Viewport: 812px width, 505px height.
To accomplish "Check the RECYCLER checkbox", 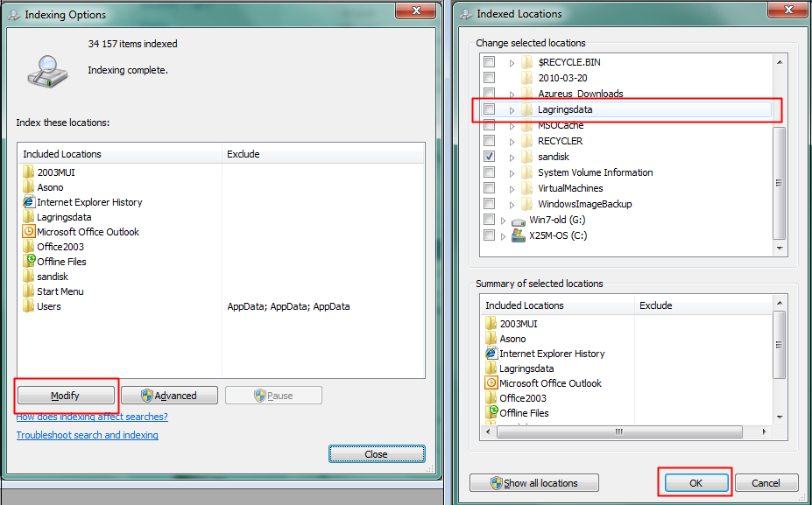I will click(489, 140).
